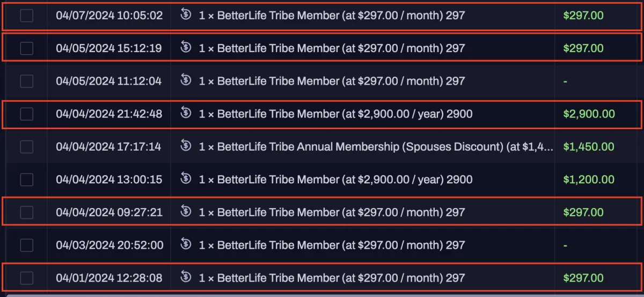This screenshot has height=297, width=644.
Task: Click subscription icon on 04/05/2024 11:12:04 row
Action: [x=186, y=80]
